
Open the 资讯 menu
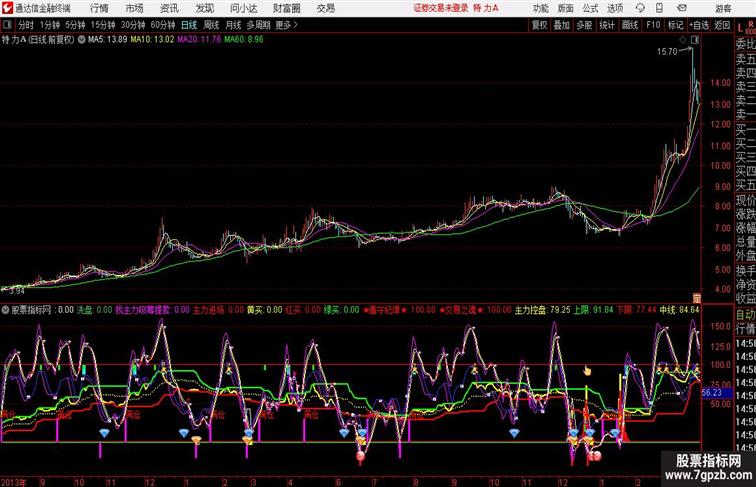(x=169, y=8)
